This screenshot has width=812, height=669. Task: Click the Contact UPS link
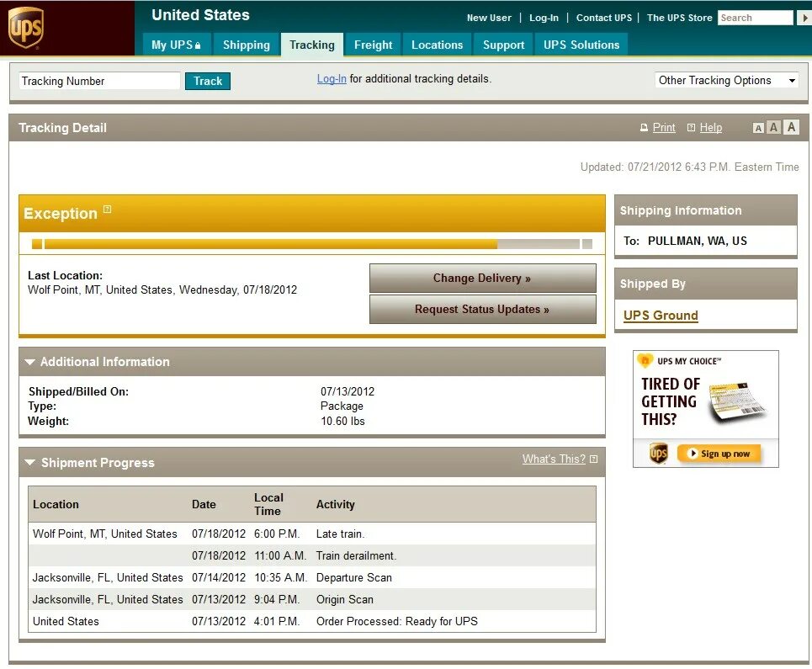point(604,18)
